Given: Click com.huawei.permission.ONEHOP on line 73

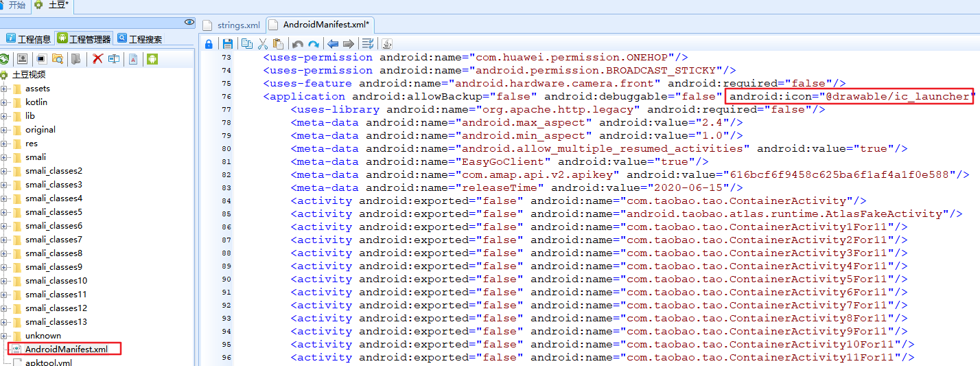Looking at the screenshot, I should pos(572,58).
